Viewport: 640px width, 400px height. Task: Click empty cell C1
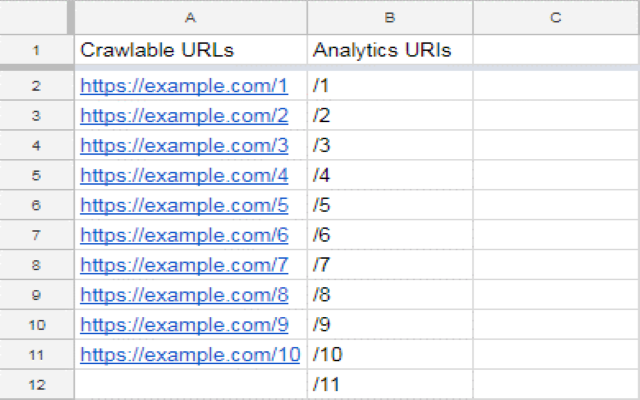pos(555,50)
